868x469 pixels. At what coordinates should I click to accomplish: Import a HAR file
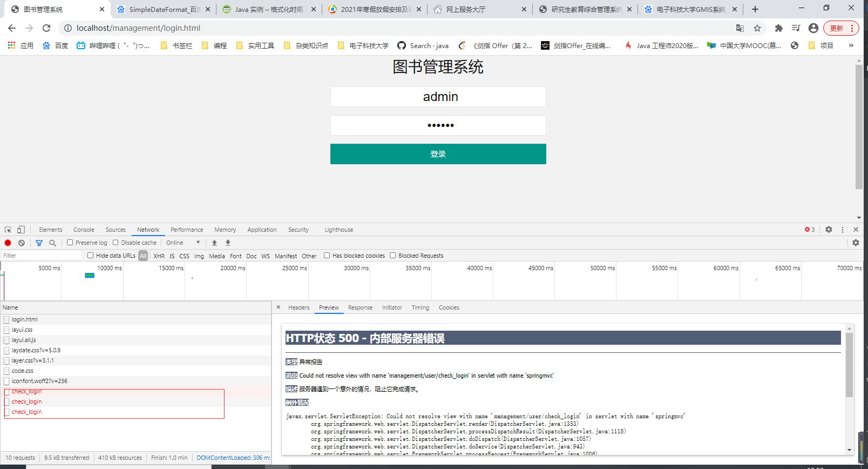click(214, 243)
